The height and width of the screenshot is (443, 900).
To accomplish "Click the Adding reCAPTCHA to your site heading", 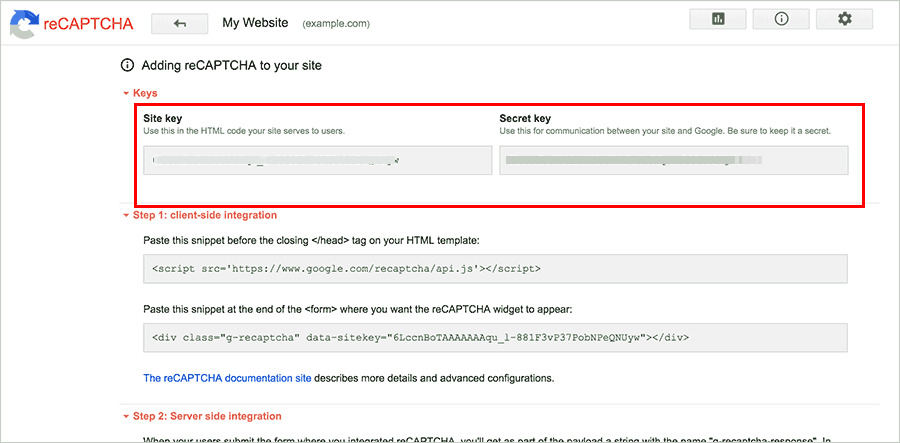I will click(231, 65).
